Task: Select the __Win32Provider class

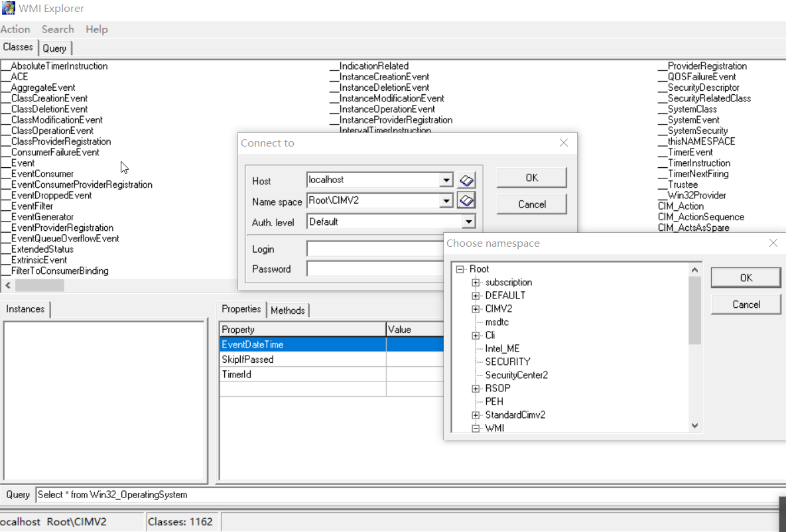Action: coord(692,196)
